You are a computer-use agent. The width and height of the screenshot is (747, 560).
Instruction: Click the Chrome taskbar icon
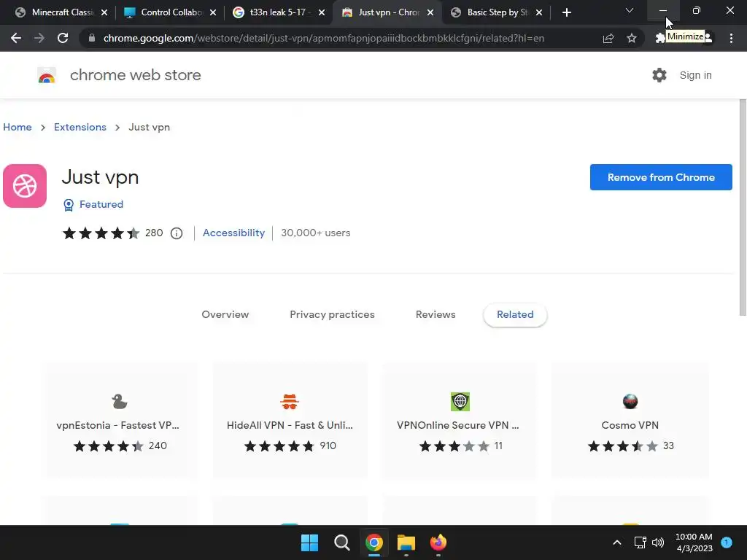pyautogui.click(x=374, y=542)
